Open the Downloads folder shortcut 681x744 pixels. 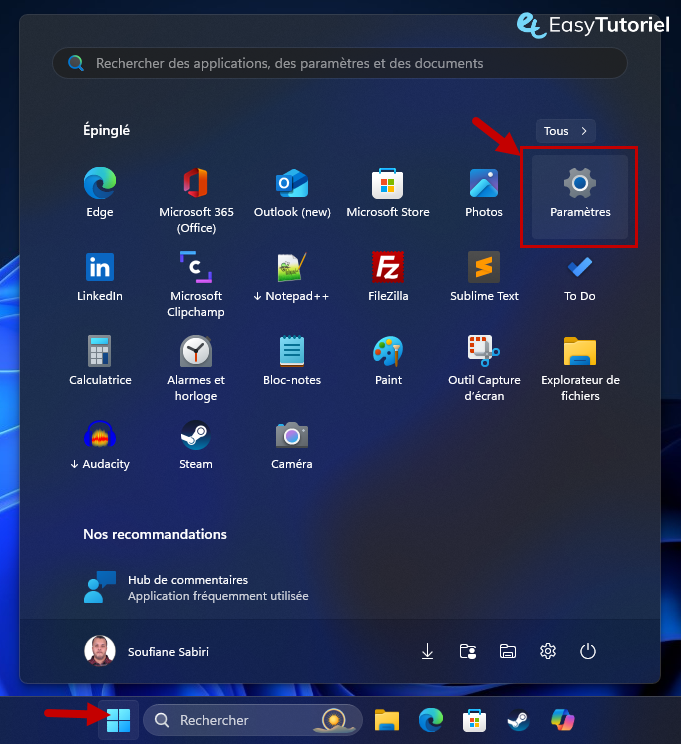click(x=427, y=651)
